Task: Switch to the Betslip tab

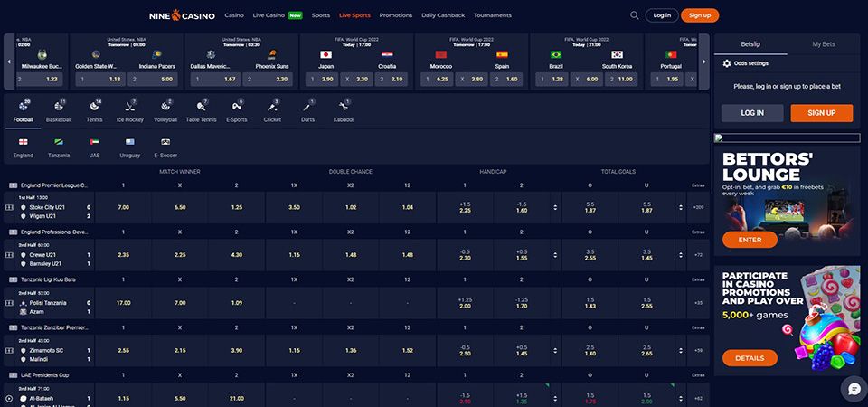Action: tap(750, 43)
